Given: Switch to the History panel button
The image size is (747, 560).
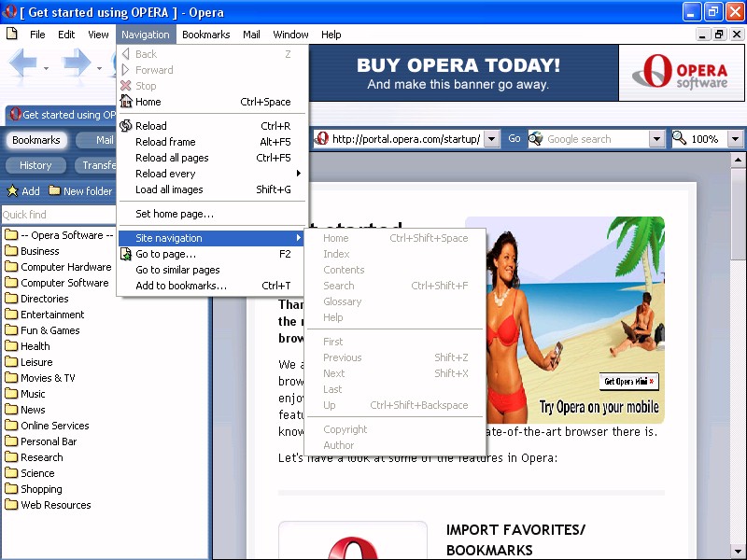Looking at the screenshot, I should [35, 165].
